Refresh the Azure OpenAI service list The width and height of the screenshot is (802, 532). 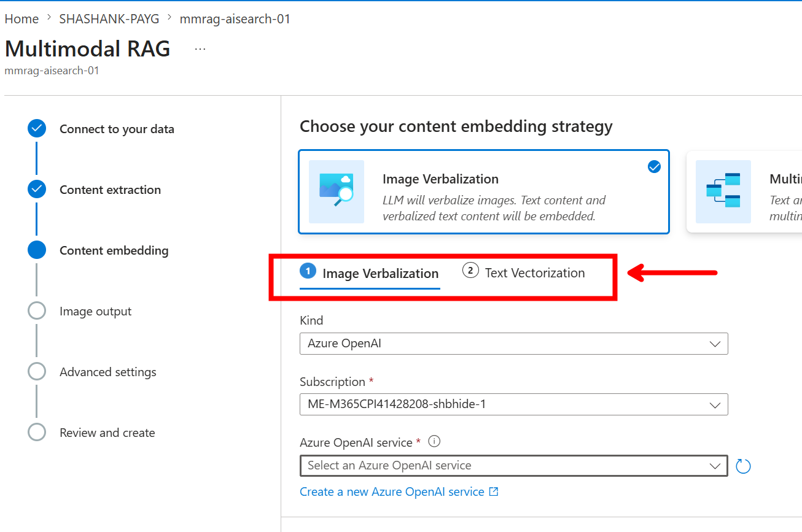coord(743,466)
